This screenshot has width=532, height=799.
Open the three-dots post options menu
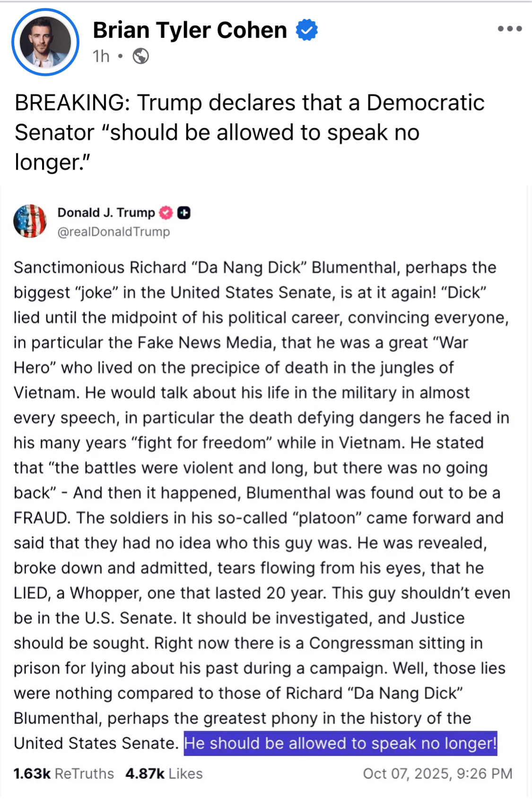(x=509, y=29)
